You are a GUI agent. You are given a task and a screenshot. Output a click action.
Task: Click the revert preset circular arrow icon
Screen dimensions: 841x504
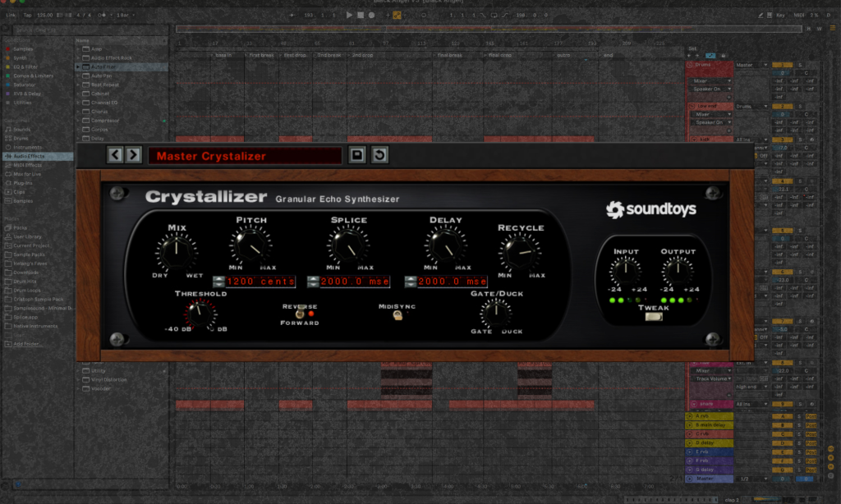point(379,155)
